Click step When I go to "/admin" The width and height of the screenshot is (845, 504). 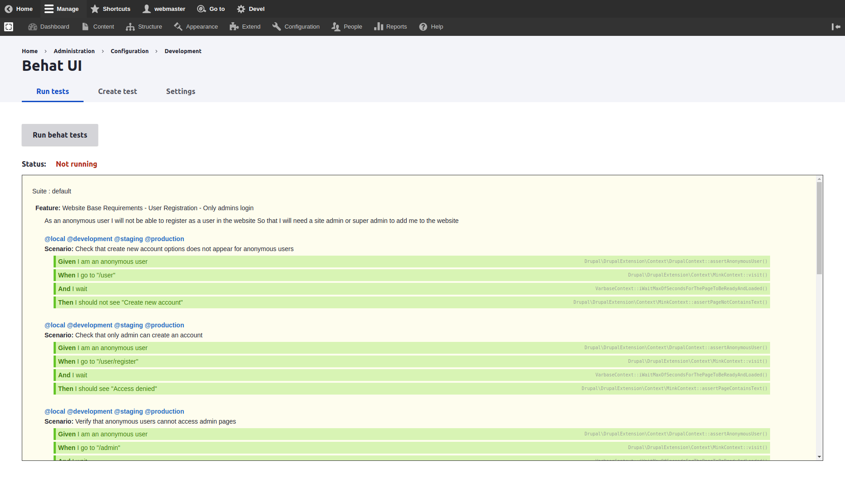pos(412,448)
